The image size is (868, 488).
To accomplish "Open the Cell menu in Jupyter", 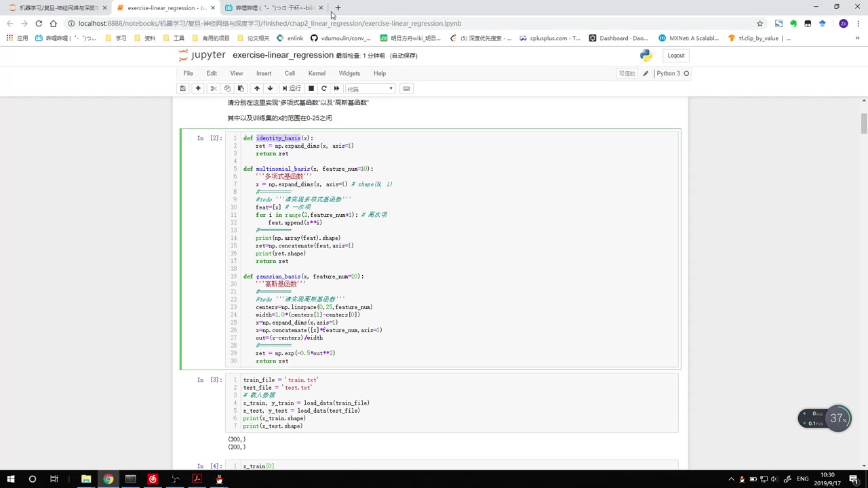I will tap(290, 73).
